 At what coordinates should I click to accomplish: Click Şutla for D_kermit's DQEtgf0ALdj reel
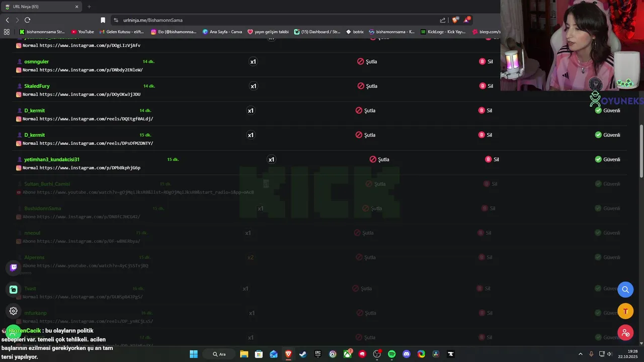pyautogui.click(x=365, y=111)
